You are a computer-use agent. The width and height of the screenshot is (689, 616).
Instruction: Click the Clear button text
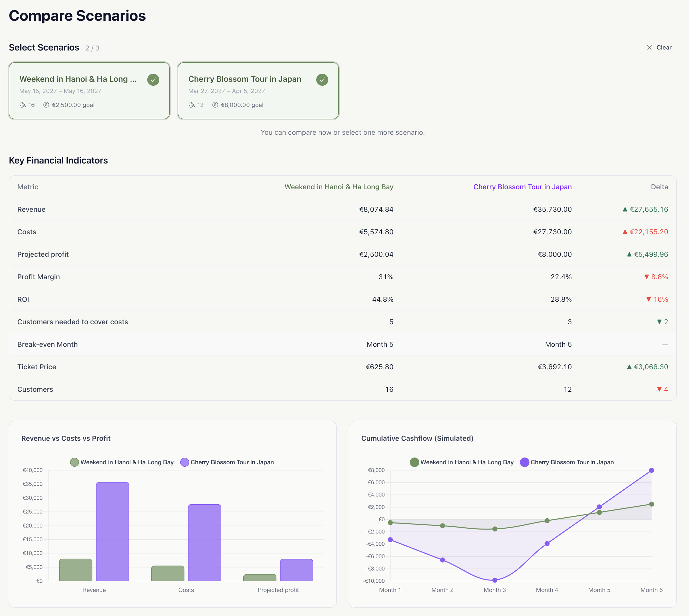[663, 47]
